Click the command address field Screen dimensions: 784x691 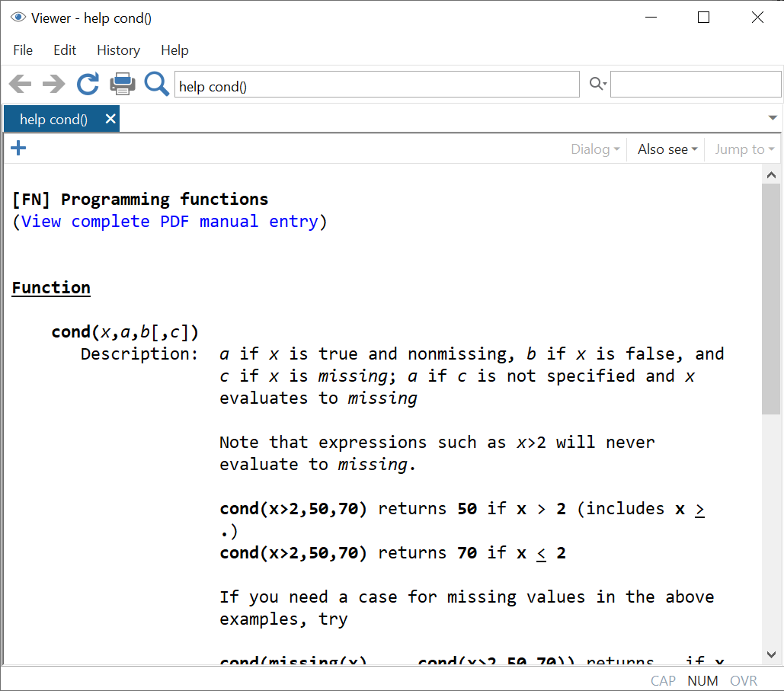[x=376, y=85]
